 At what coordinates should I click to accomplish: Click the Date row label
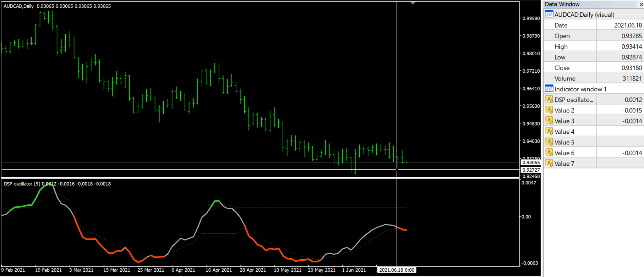point(561,25)
